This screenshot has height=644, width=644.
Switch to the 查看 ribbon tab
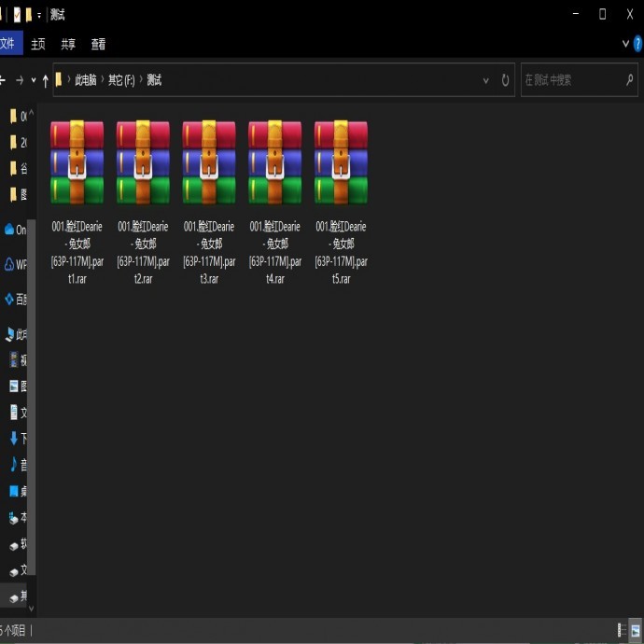pyautogui.click(x=98, y=44)
